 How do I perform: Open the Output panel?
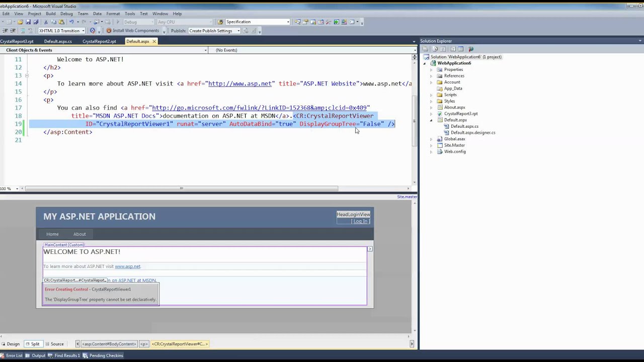click(35, 355)
